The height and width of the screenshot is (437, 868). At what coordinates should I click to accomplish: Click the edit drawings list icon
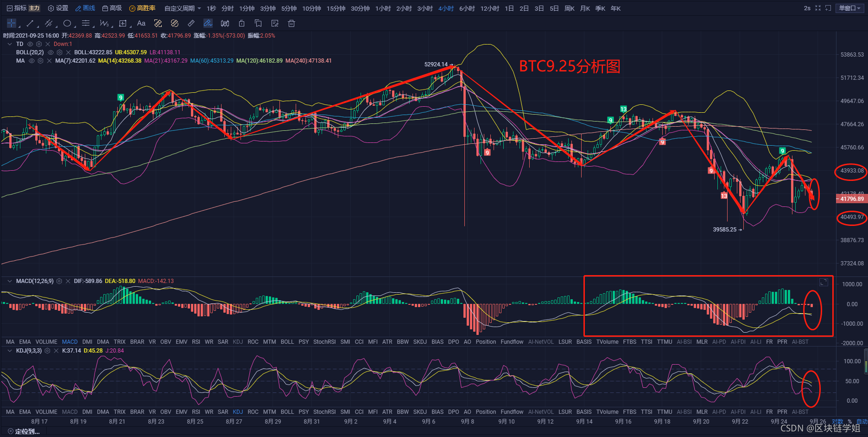275,23
